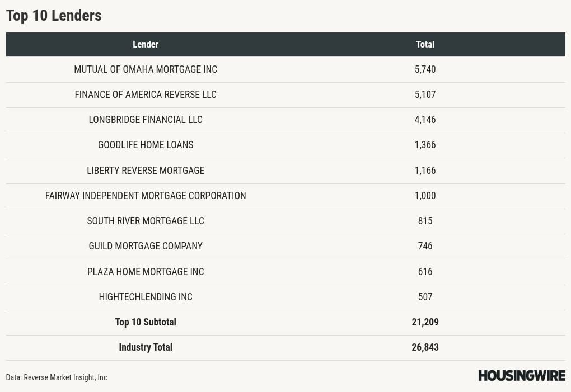
Task: Click the Goodlife Home Loans row
Action: pos(146,145)
